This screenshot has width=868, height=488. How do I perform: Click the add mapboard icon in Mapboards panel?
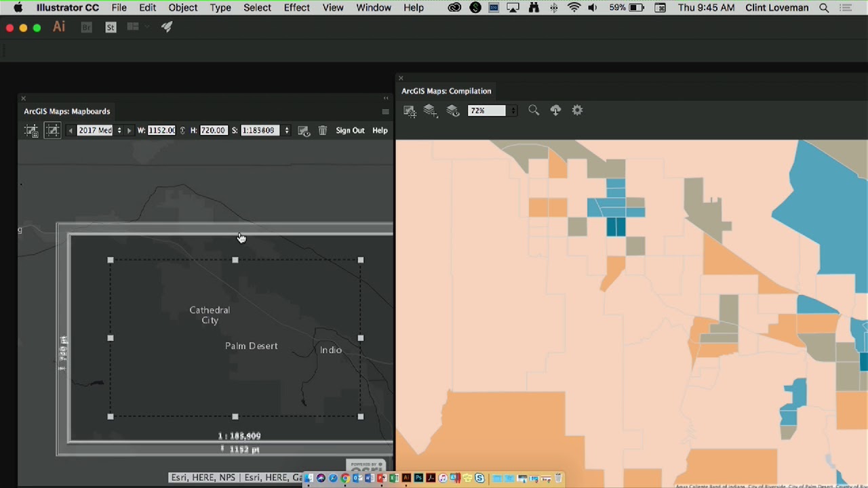pyautogui.click(x=31, y=131)
